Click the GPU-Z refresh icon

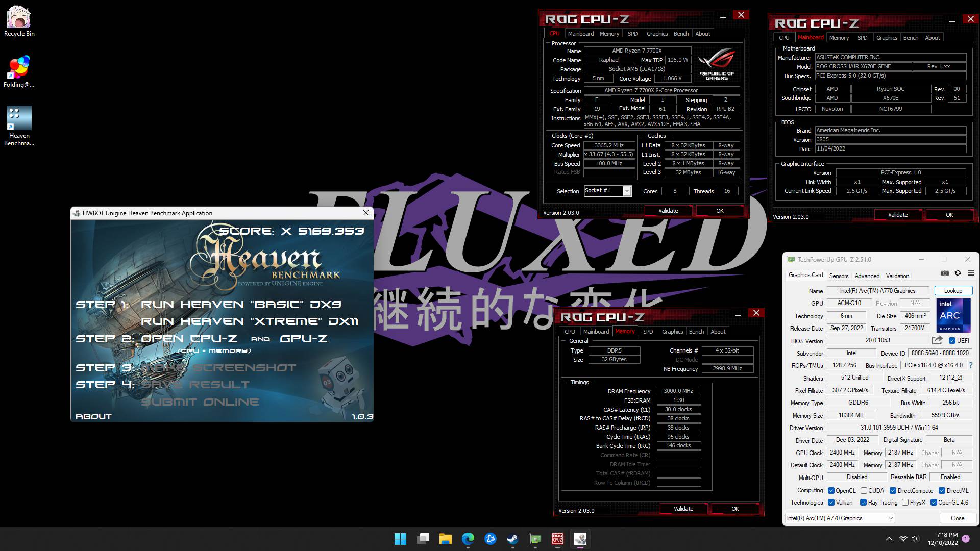(958, 273)
